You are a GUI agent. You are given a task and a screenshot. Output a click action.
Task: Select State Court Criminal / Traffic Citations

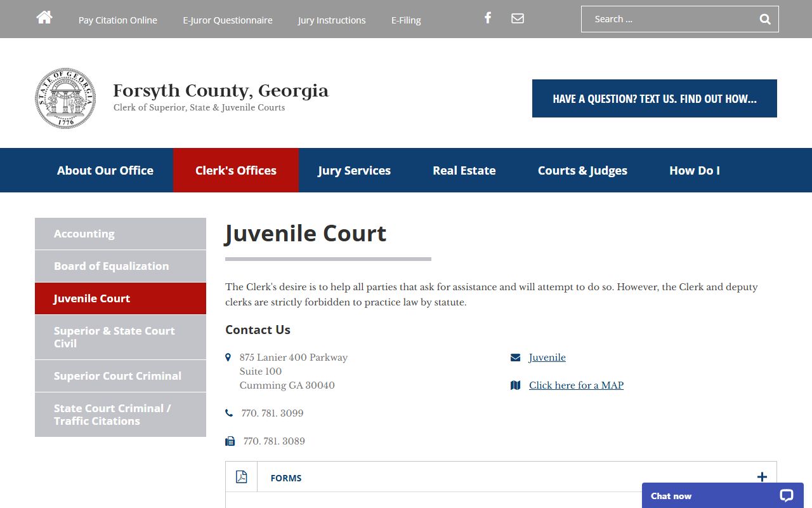[121, 415]
